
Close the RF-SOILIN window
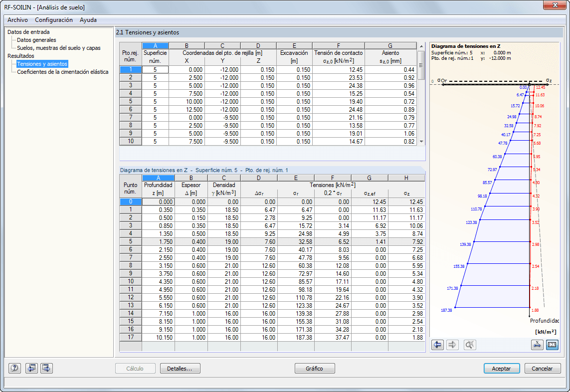[555, 5]
